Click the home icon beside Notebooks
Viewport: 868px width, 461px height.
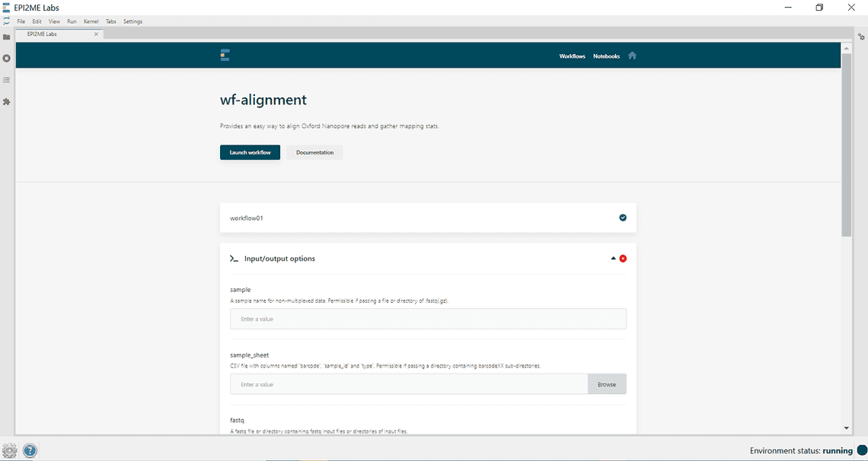click(x=631, y=56)
